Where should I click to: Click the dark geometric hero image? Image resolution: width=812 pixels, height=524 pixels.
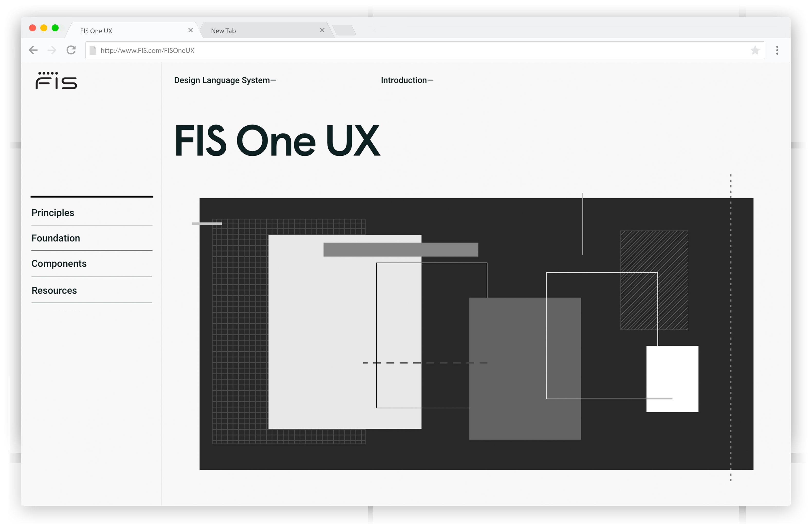click(476, 334)
